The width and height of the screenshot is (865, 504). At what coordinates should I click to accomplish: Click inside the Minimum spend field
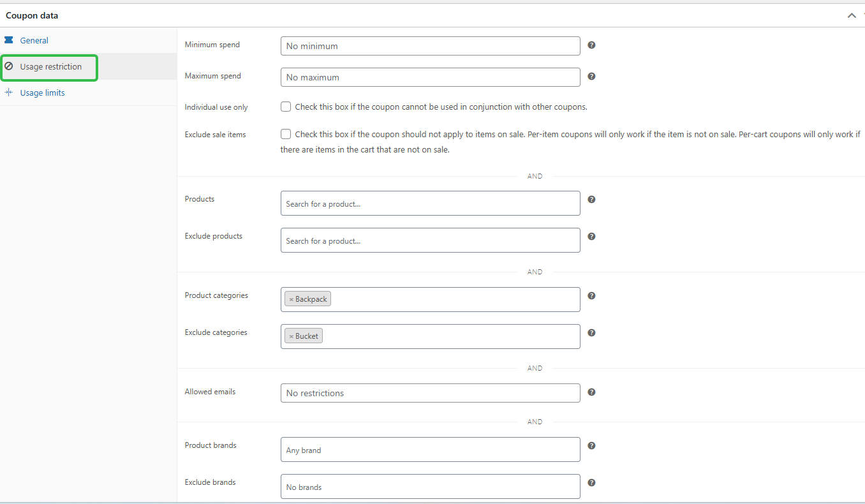point(430,45)
